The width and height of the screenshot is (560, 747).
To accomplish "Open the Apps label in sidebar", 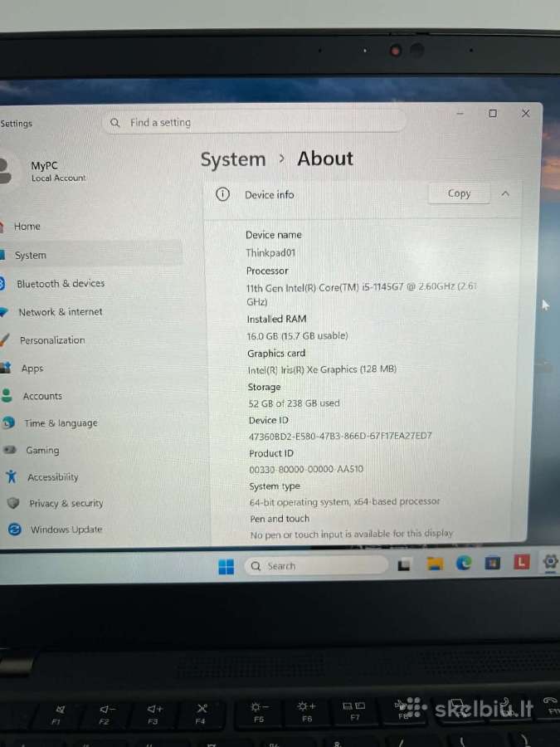I will click(x=32, y=369).
